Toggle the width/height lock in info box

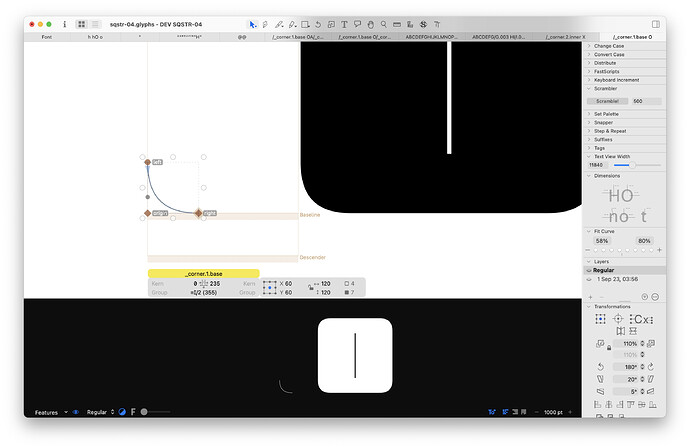pyautogui.click(x=311, y=287)
